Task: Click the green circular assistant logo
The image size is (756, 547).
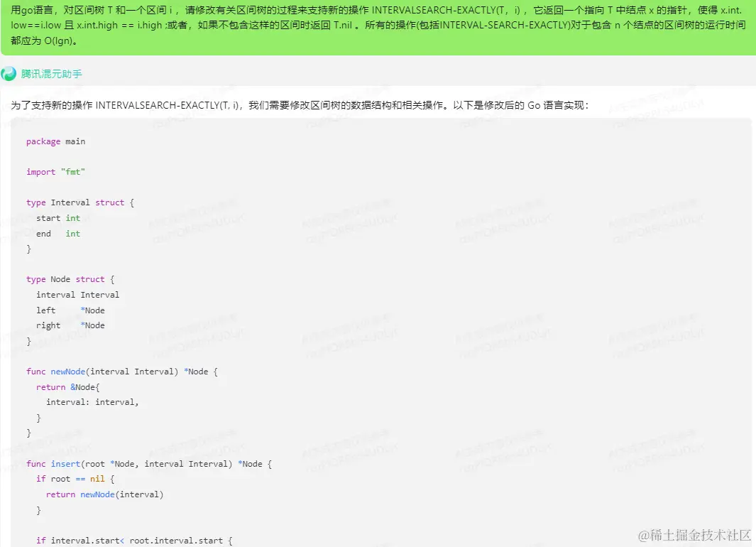Action: (9, 73)
